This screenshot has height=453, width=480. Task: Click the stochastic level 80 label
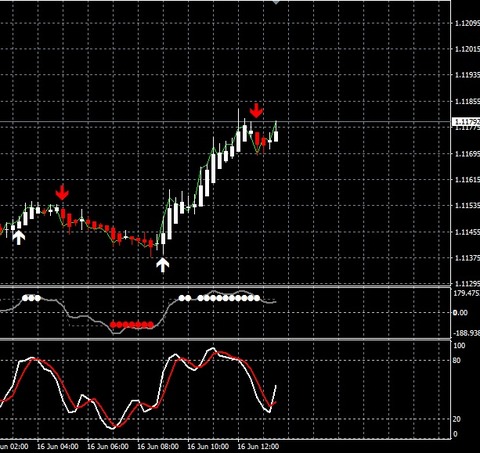pos(457,360)
